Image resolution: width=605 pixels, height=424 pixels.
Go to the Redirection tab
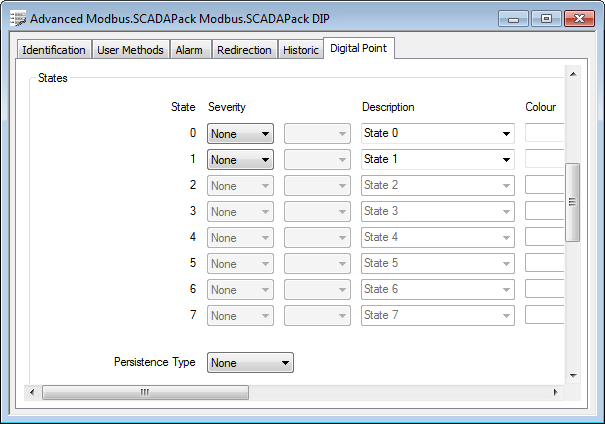click(244, 50)
